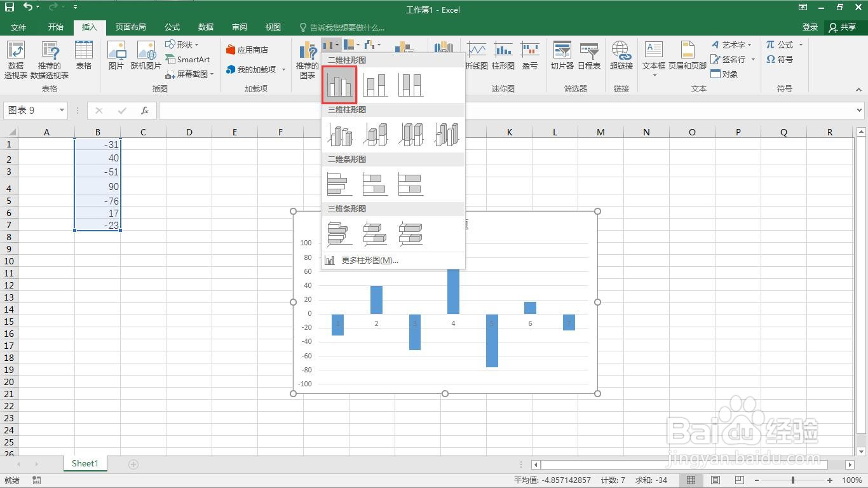
Task: Insert an 对象 object
Action: tap(724, 74)
